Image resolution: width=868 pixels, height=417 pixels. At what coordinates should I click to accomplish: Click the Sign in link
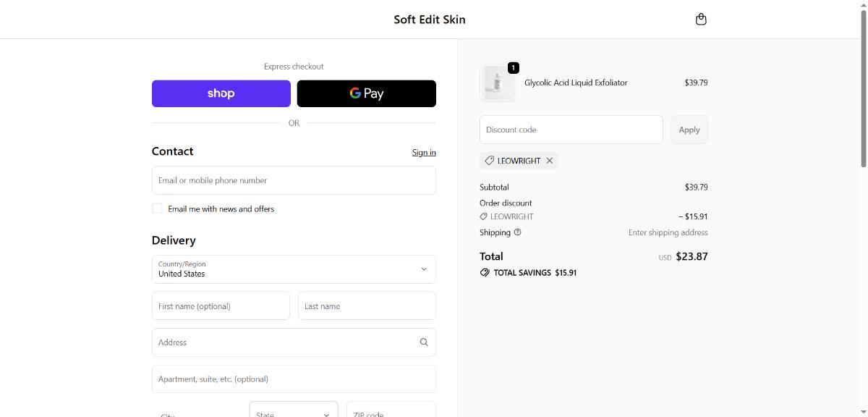click(x=424, y=152)
